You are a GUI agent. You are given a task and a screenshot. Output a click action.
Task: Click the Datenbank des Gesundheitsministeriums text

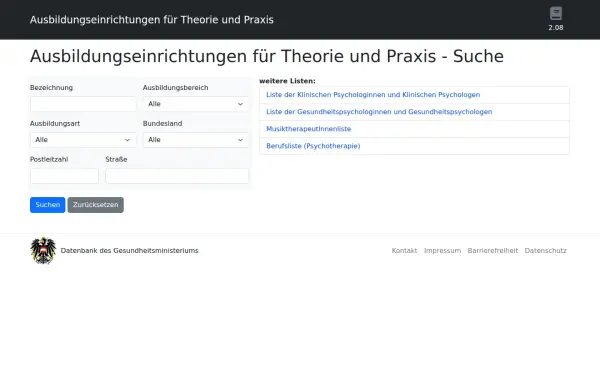(x=129, y=251)
